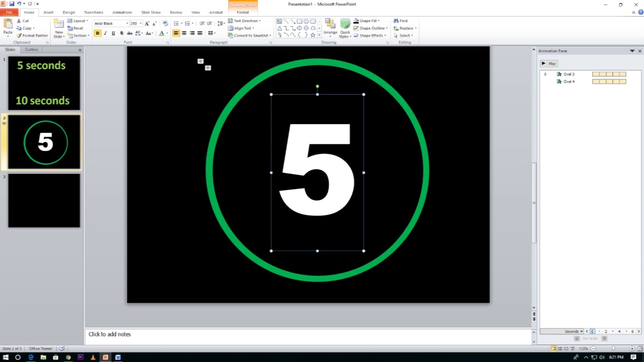The width and height of the screenshot is (644, 362).
Task: Open the font size dropdown
Action: point(140,24)
